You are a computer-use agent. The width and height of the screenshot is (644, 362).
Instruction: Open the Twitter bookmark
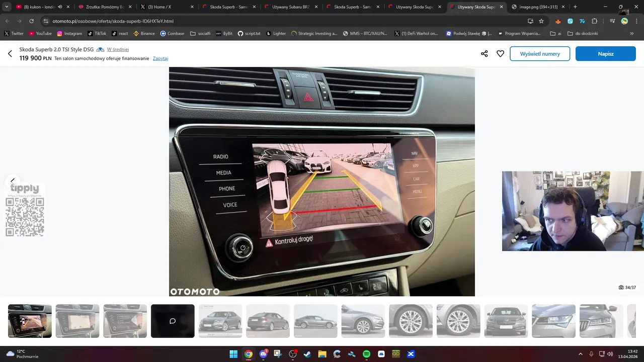(14, 34)
